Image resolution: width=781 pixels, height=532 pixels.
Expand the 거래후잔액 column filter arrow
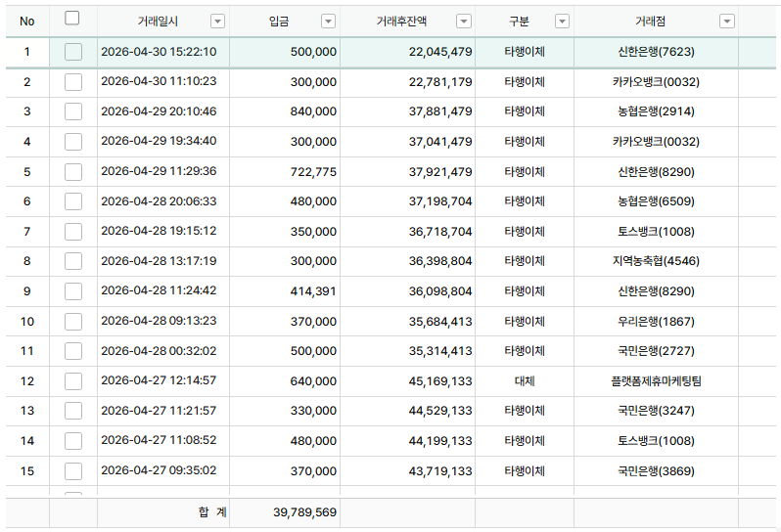tap(464, 22)
